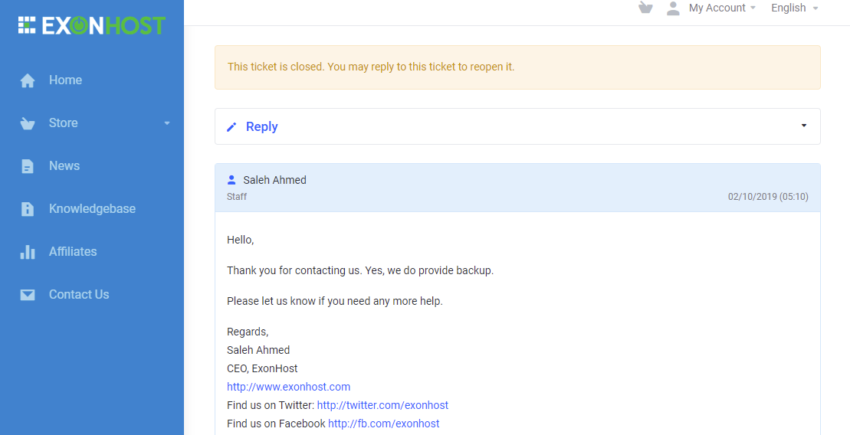
Task: Click the user avatar icon in header
Action: pos(673,8)
